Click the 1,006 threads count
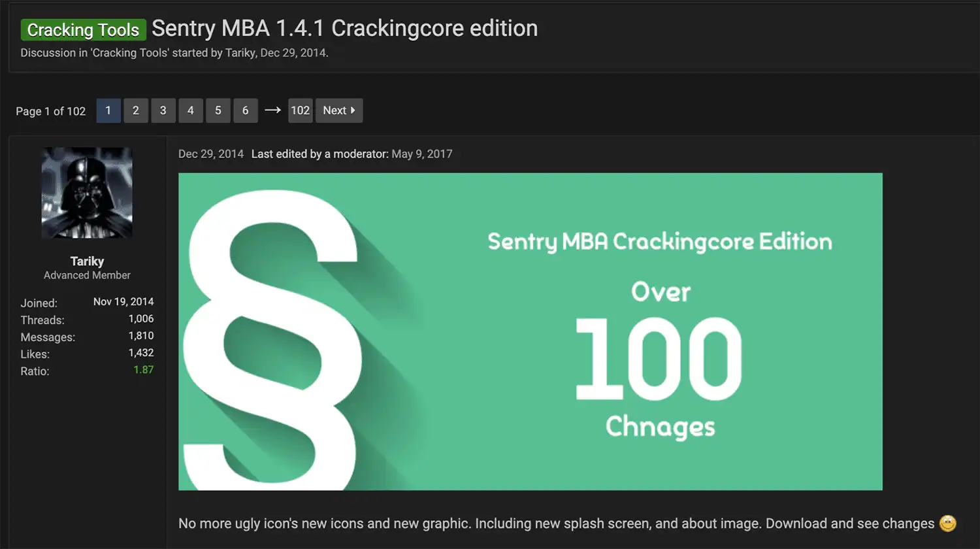Viewport: 980px width, 549px height. [142, 319]
